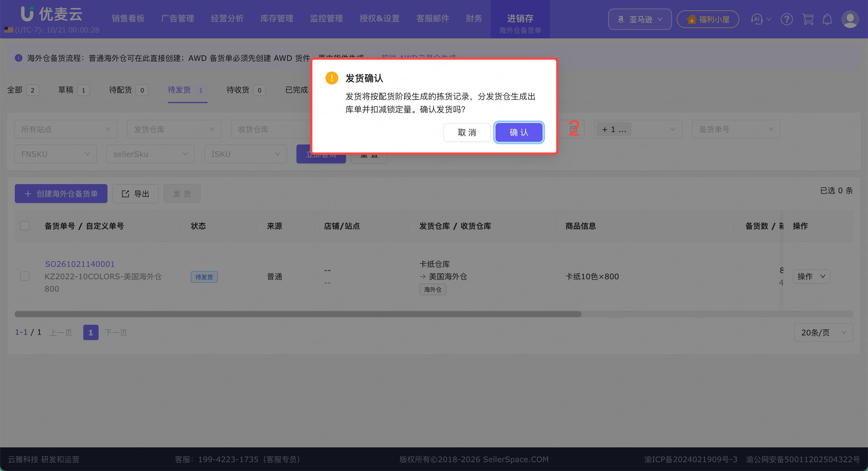The image size is (868, 471).
Task: Click 上一页 previous page
Action: tap(61, 332)
